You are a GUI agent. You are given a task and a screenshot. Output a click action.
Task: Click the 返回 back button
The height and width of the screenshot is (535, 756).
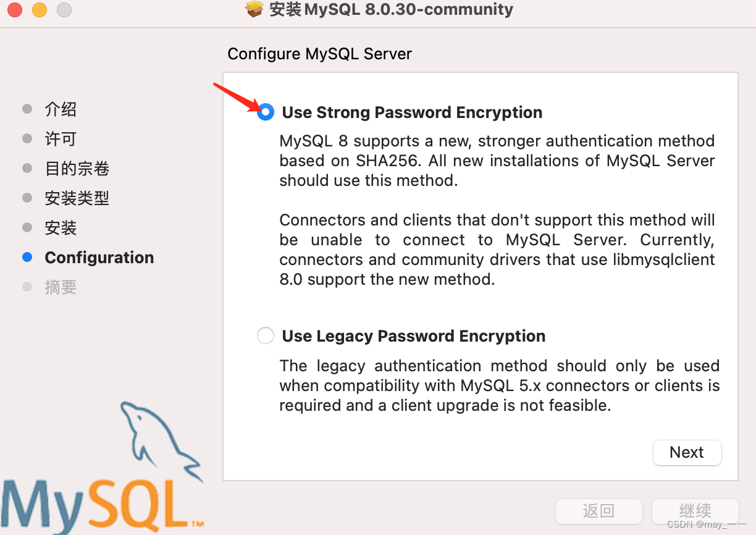[598, 512]
